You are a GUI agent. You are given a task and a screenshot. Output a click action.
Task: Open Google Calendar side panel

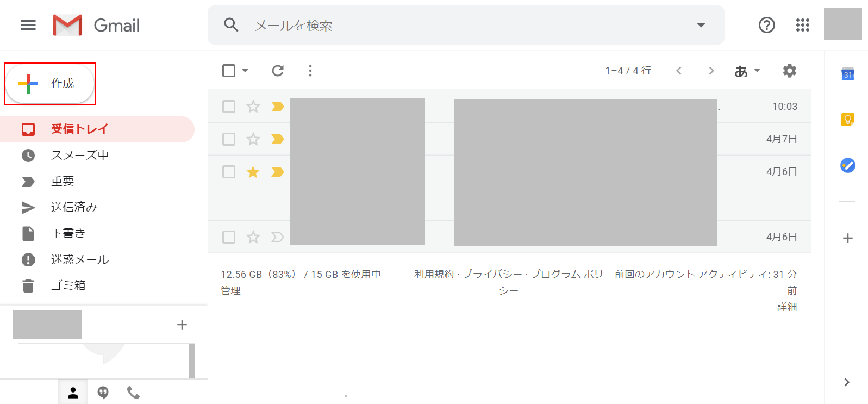coord(848,74)
